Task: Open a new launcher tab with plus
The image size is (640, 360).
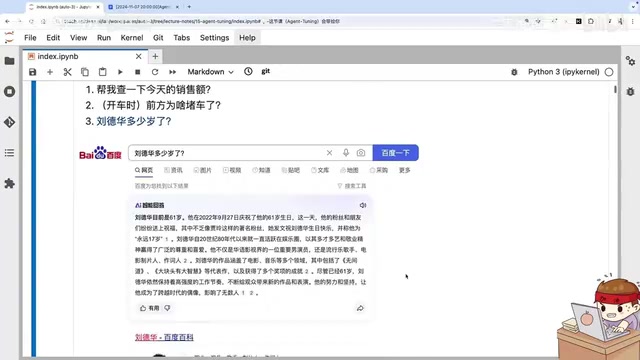Action: coord(155,56)
